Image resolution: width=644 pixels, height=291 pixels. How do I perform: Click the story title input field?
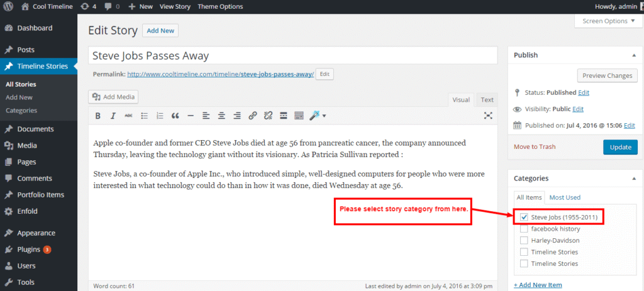click(294, 55)
